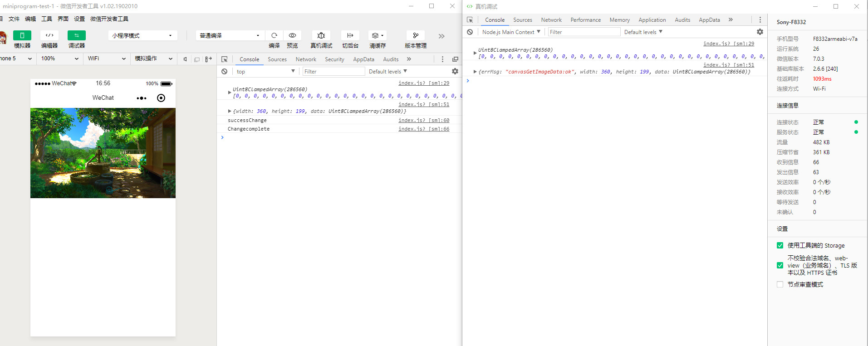
Task: Click inspector icon in remote debug window
Action: pos(470,20)
